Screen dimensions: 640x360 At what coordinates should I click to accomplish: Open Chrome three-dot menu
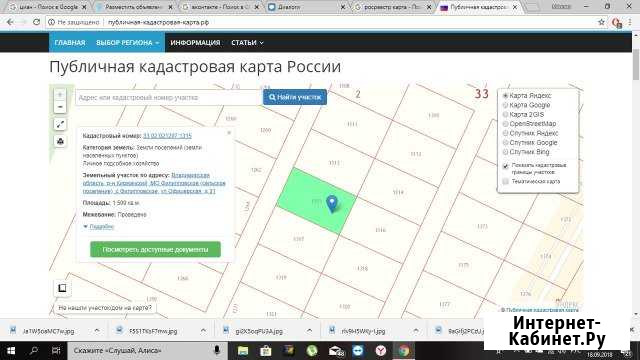point(631,22)
